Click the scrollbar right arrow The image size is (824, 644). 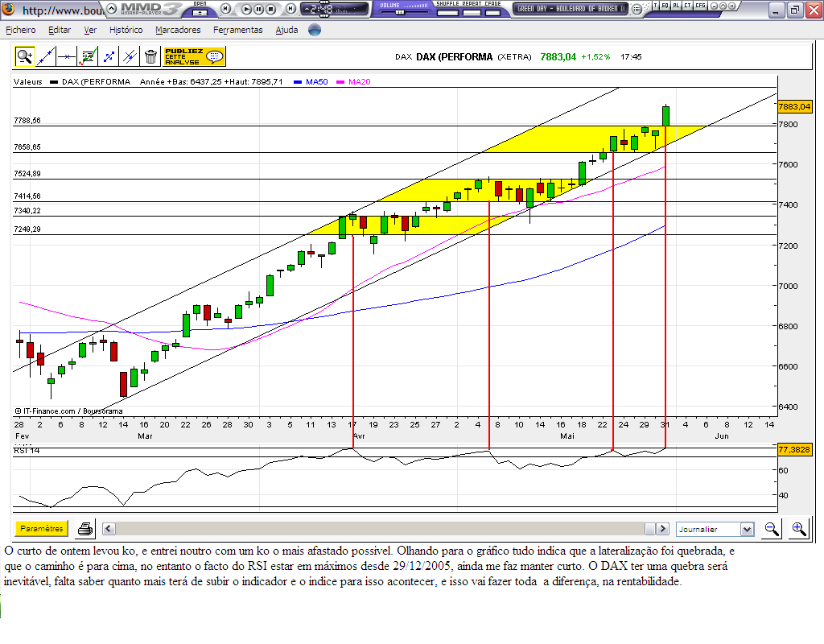[x=663, y=529]
